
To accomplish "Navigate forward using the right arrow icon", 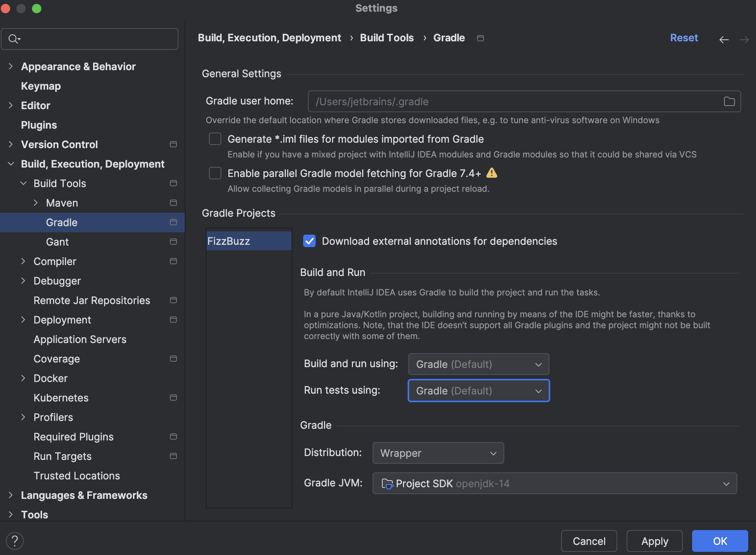I will [x=744, y=39].
